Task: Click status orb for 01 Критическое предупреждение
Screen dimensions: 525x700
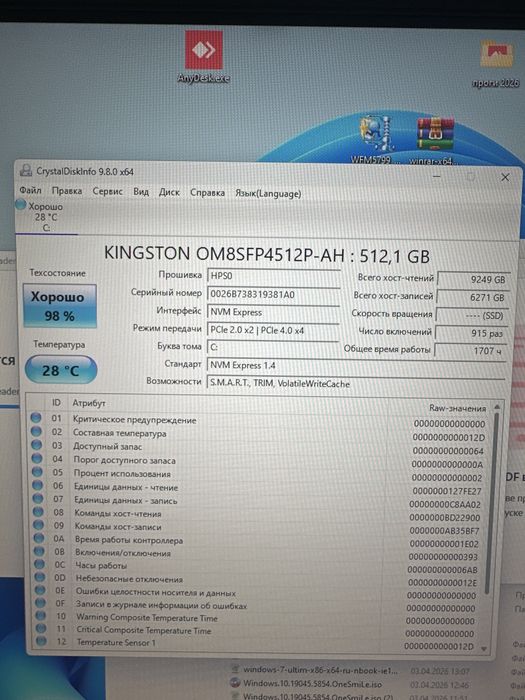Action: coord(36,418)
